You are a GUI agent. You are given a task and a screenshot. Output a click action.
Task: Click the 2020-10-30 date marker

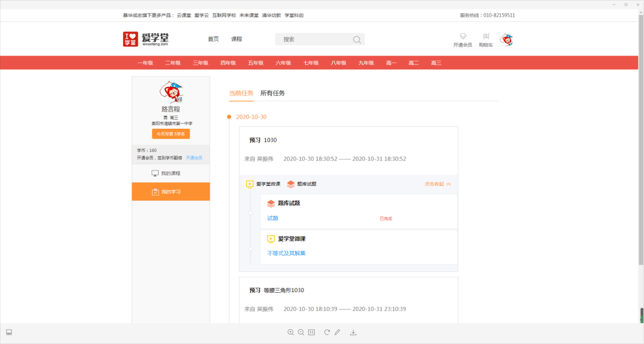coord(252,117)
